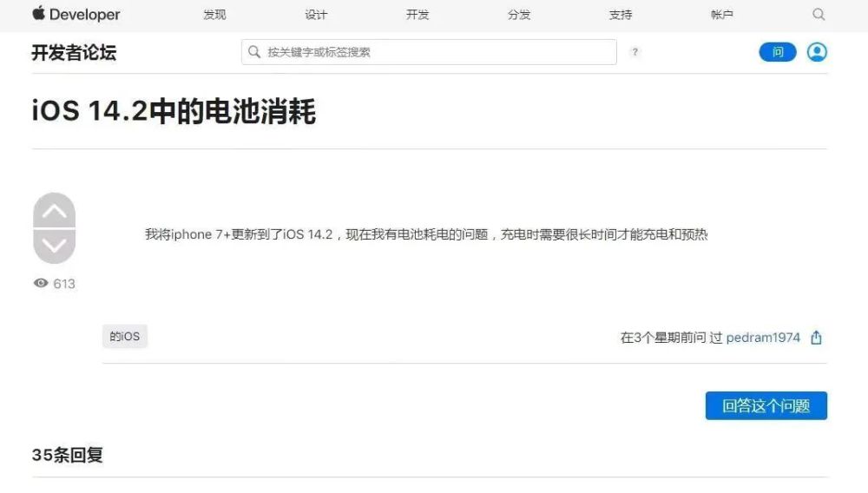Click the iOS 14.2中的电池消耗 title
868x493 pixels.
174,111
